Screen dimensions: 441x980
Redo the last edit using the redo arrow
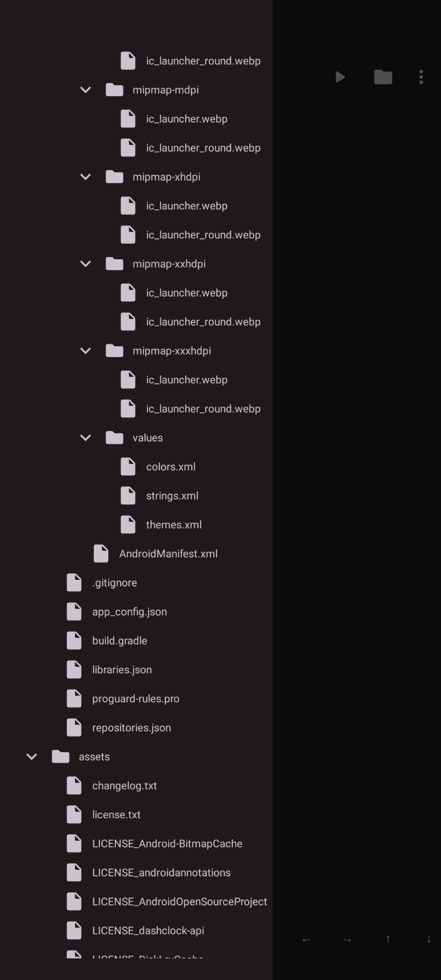coord(347,940)
